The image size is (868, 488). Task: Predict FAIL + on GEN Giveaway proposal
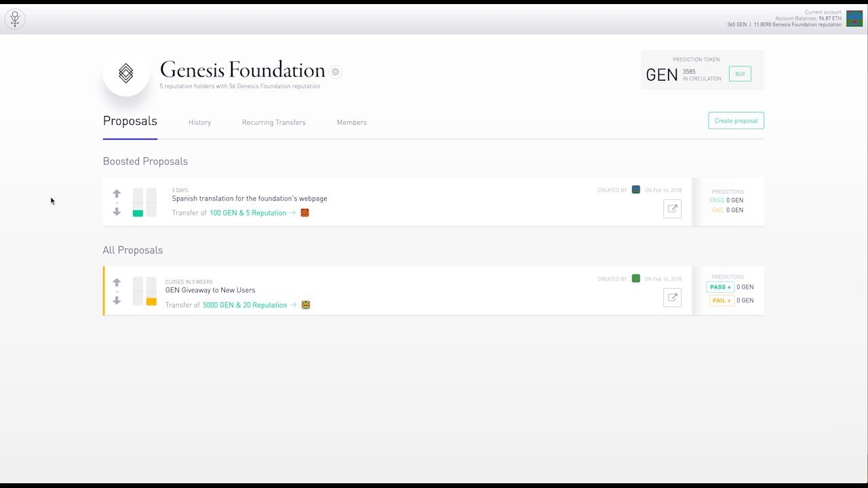[x=722, y=300]
